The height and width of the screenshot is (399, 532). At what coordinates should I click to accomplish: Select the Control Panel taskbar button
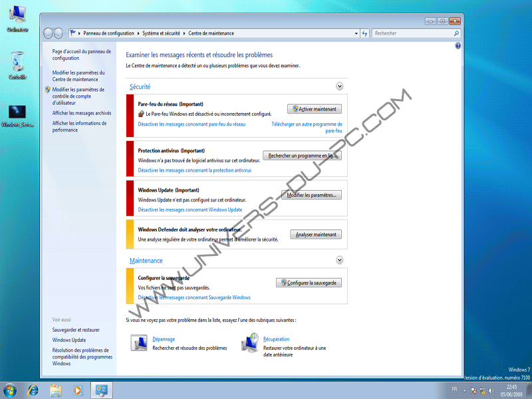tap(102, 390)
